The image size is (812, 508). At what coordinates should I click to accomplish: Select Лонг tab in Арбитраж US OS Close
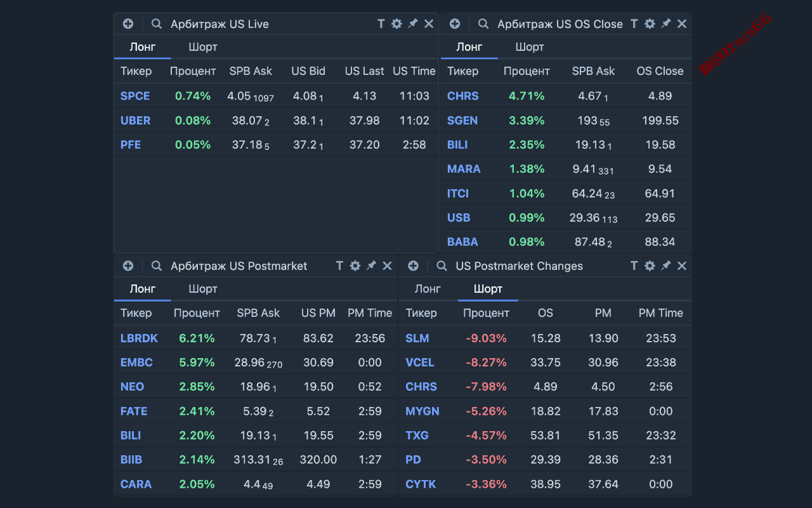469,47
